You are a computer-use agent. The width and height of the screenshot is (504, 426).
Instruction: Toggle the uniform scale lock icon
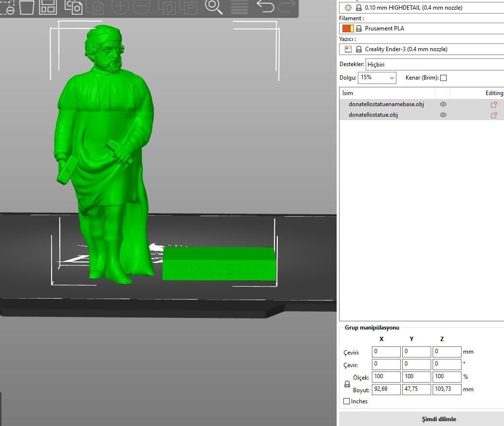click(x=347, y=384)
